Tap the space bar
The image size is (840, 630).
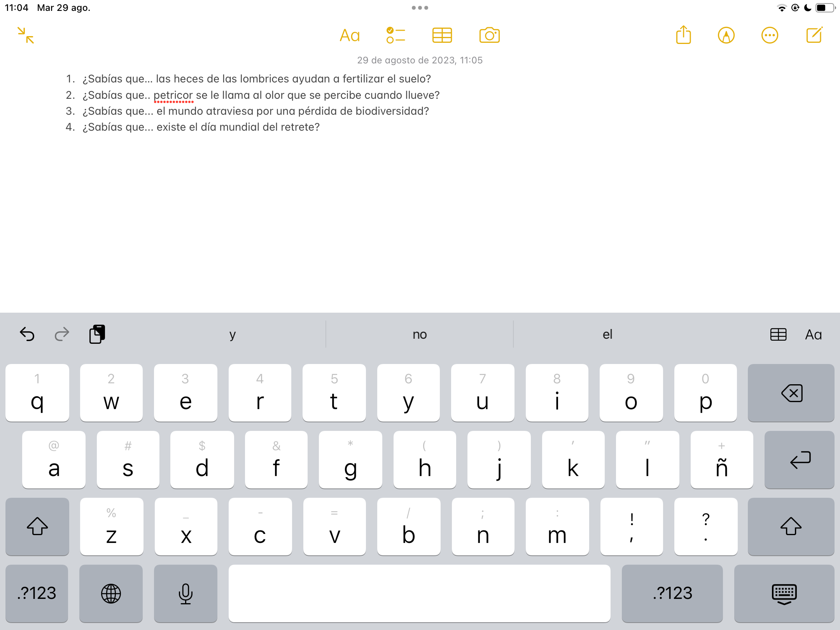pos(419,593)
